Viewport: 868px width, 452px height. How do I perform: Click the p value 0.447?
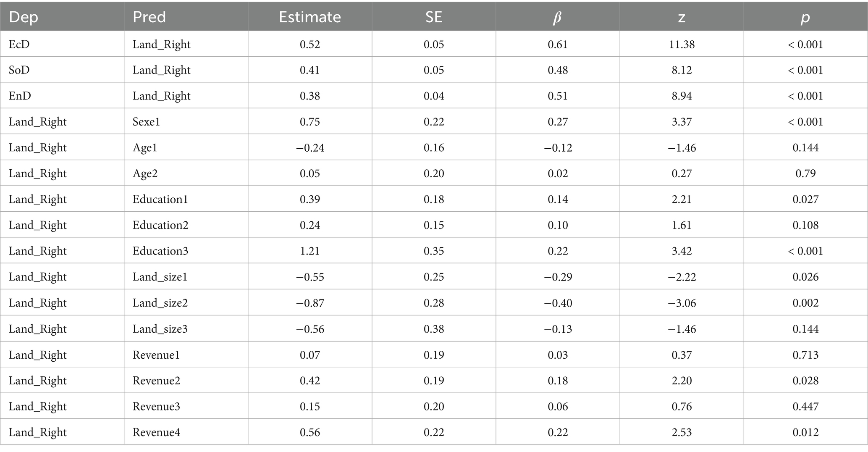pyautogui.click(x=805, y=407)
